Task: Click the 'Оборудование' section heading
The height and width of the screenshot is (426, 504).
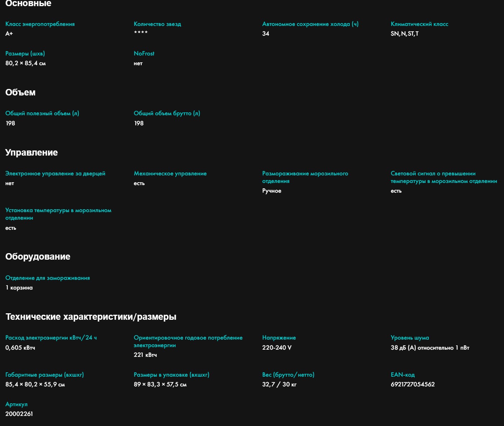Action: click(x=38, y=257)
